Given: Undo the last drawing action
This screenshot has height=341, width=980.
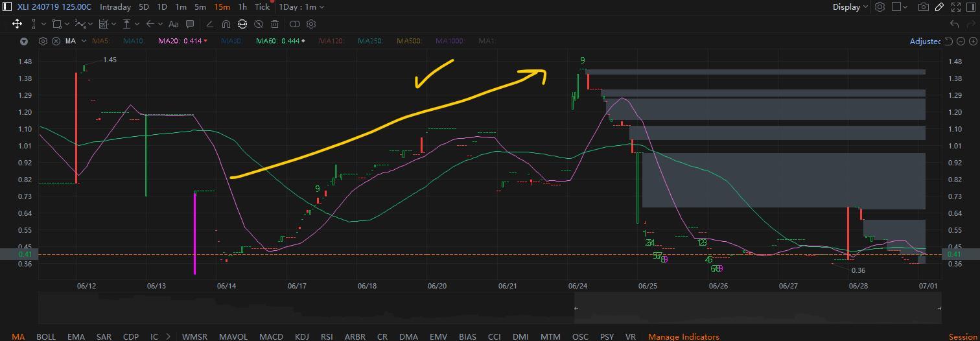Looking at the screenshot, I should coord(954,24).
